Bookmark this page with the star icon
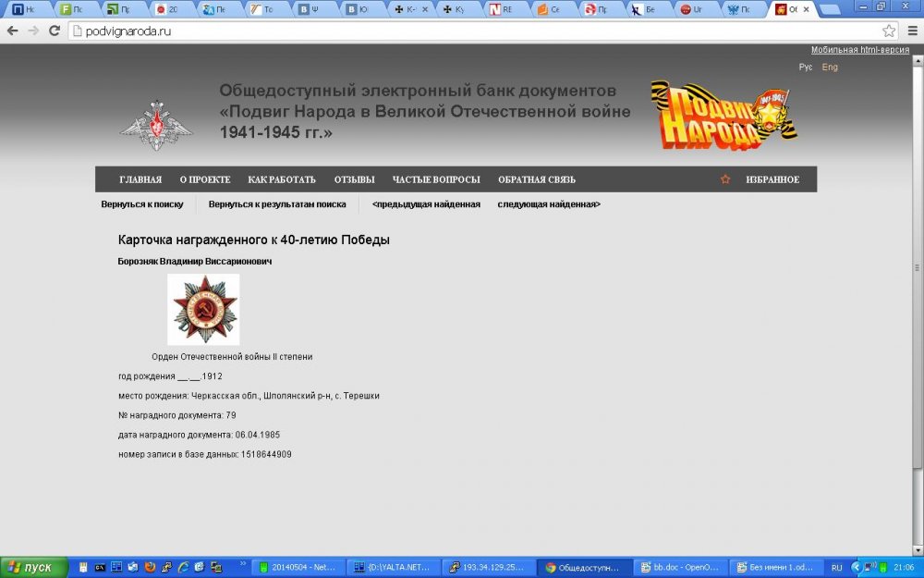This screenshot has width=924, height=578. (889, 31)
